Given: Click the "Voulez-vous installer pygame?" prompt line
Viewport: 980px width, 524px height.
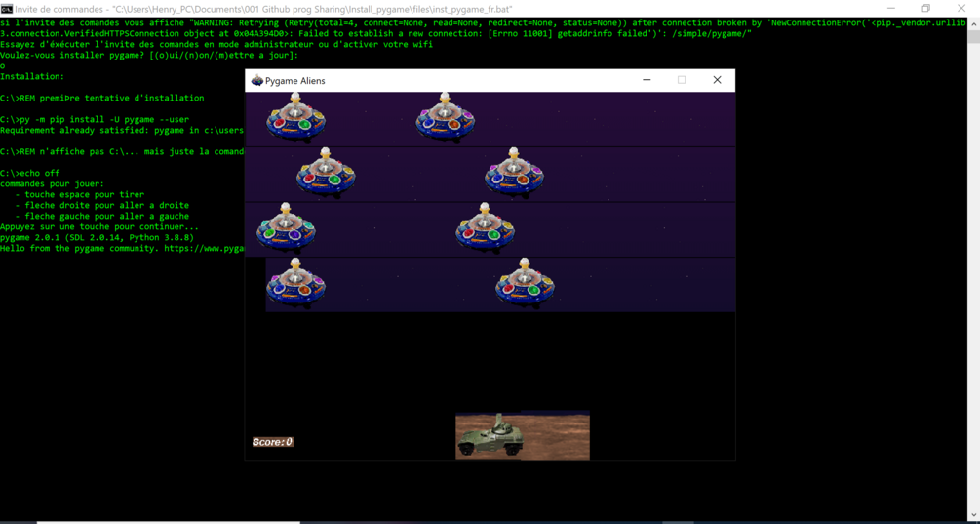Looking at the screenshot, I should click(x=149, y=56).
